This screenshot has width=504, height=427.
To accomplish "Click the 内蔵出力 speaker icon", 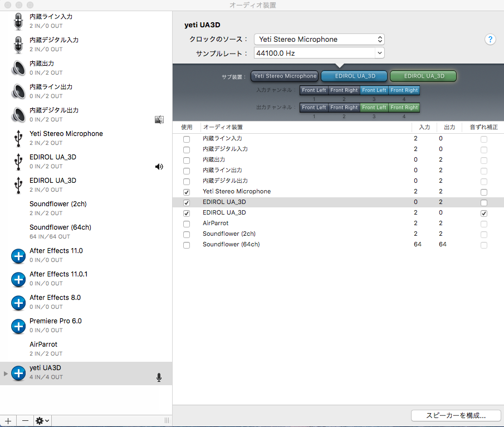I will [18, 68].
